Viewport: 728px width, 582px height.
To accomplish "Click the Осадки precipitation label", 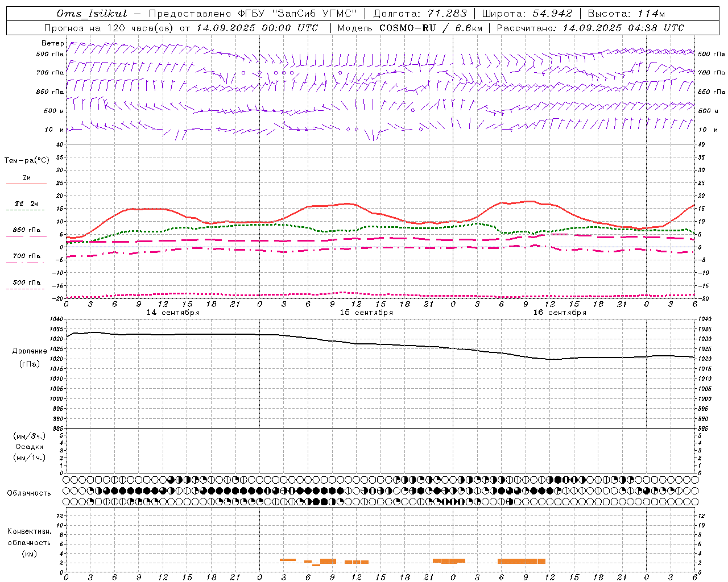I will [x=30, y=447].
